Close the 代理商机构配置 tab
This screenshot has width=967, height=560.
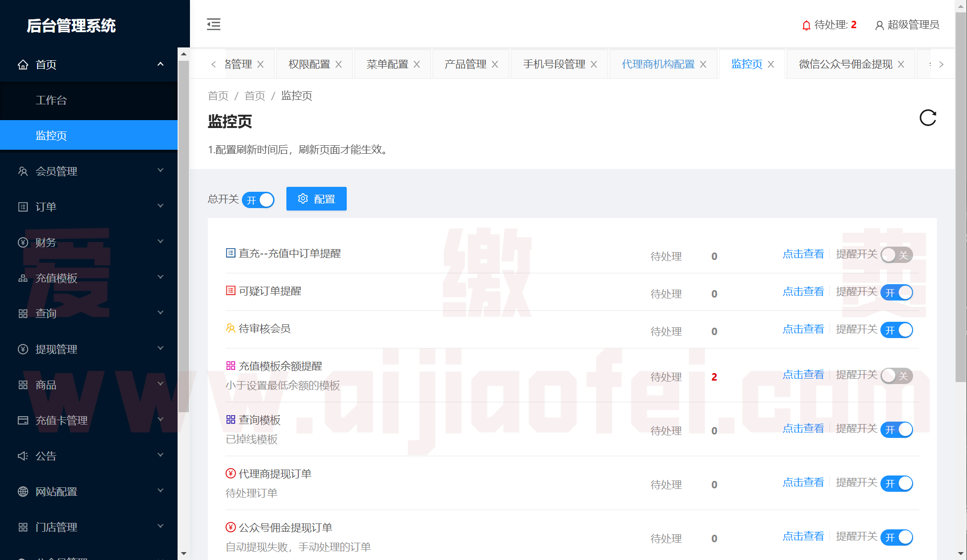[703, 64]
